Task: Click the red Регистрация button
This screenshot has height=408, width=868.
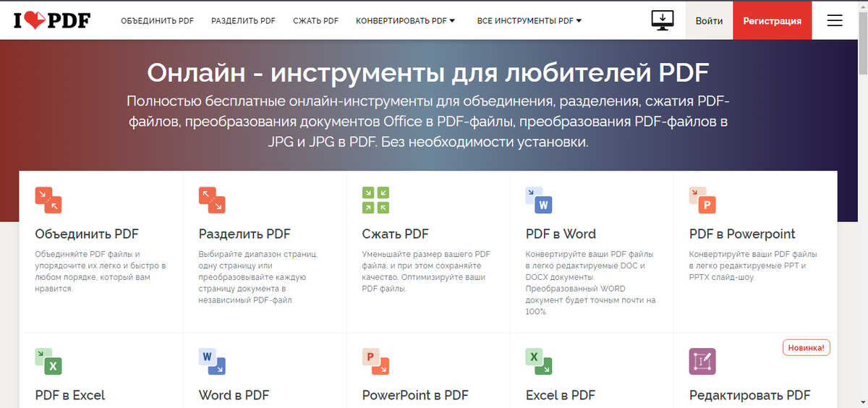Action: pyautogui.click(x=772, y=20)
